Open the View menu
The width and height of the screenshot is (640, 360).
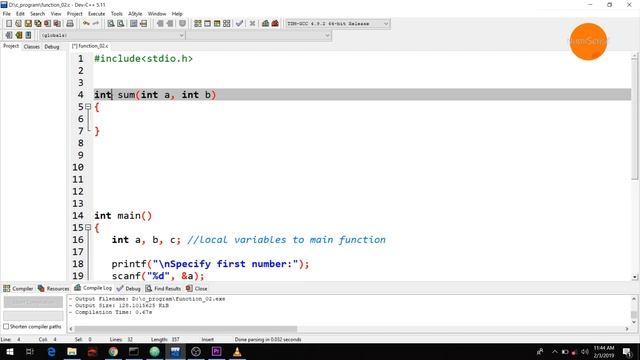[56, 13]
